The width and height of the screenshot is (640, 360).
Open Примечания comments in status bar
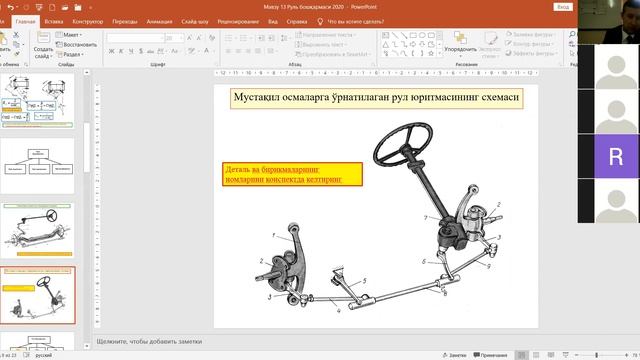point(490,355)
